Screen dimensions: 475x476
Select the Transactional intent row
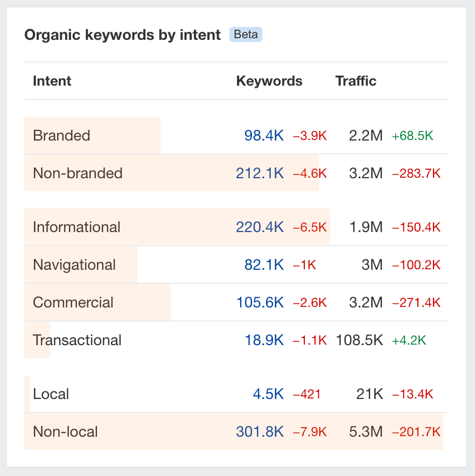77,340
